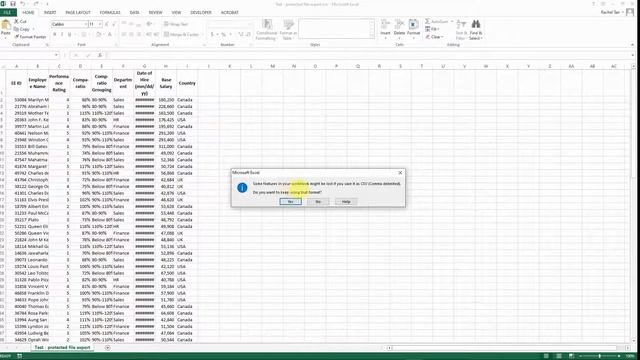The height and width of the screenshot is (360, 640).
Task: Open the font size 11 dropdown
Action: click(x=100, y=24)
